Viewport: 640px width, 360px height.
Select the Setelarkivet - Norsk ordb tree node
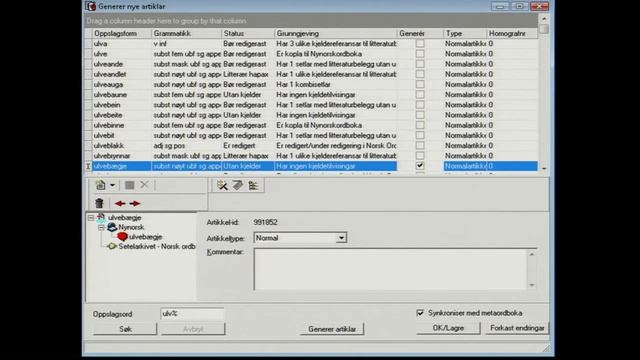(x=157, y=247)
